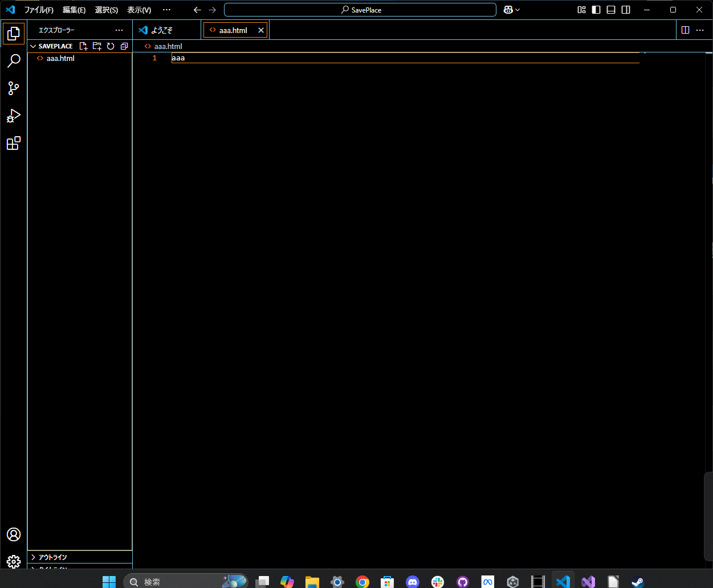Select aaa.html in the file explorer
This screenshot has width=713, height=588.
pyautogui.click(x=80, y=58)
